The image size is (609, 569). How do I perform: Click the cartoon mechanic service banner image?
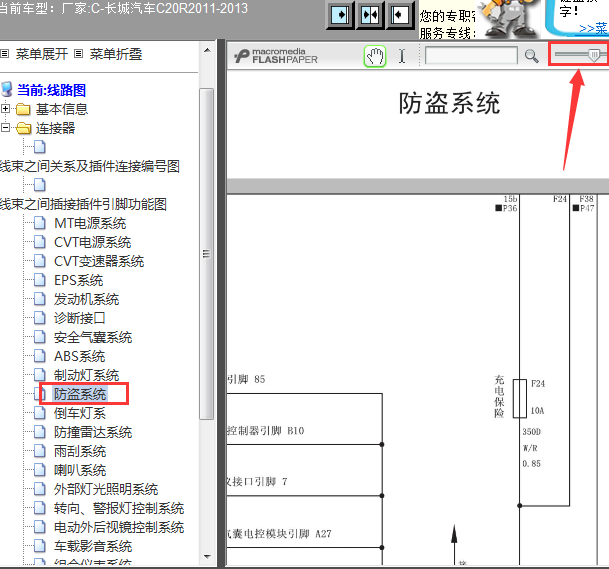tap(507, 19)
